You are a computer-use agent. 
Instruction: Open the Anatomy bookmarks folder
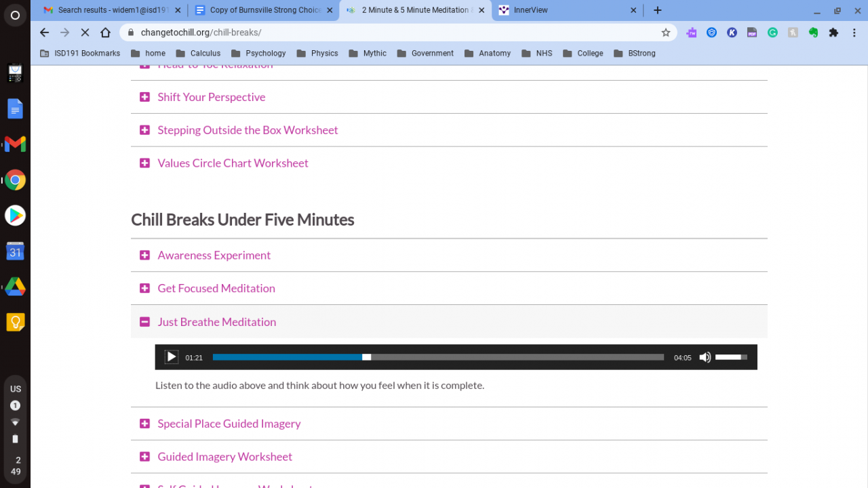[488, 54]
